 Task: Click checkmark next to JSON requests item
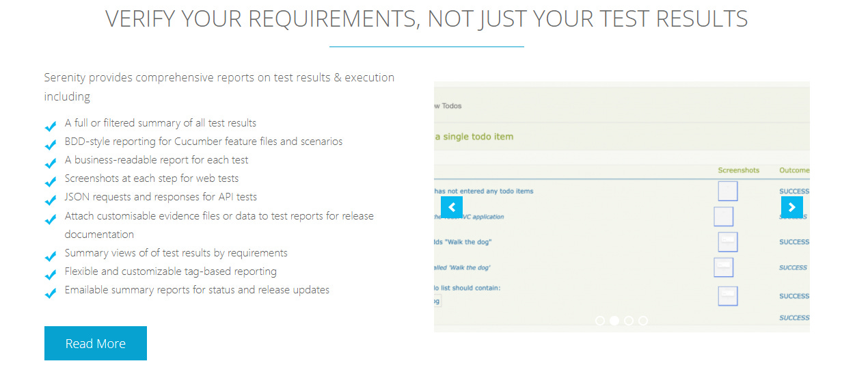pos(50,200)
